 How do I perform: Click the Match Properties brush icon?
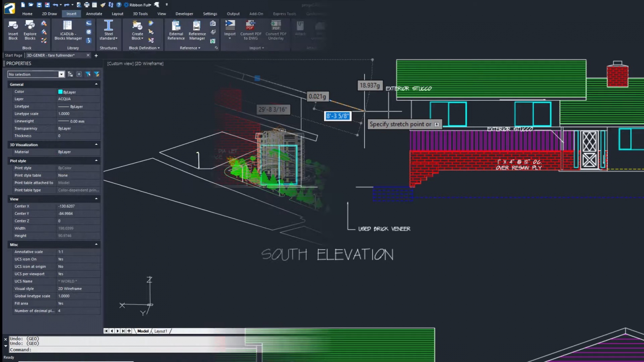pos(103,5)
